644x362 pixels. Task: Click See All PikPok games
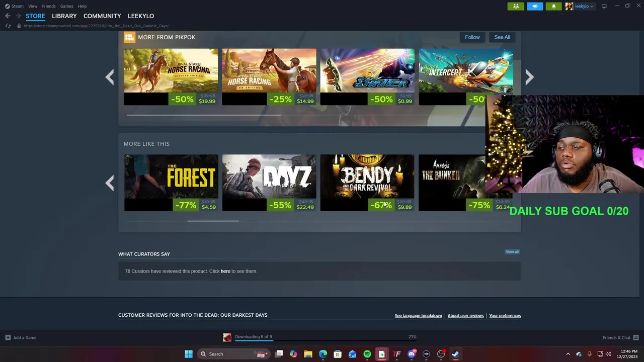[502, 37]
